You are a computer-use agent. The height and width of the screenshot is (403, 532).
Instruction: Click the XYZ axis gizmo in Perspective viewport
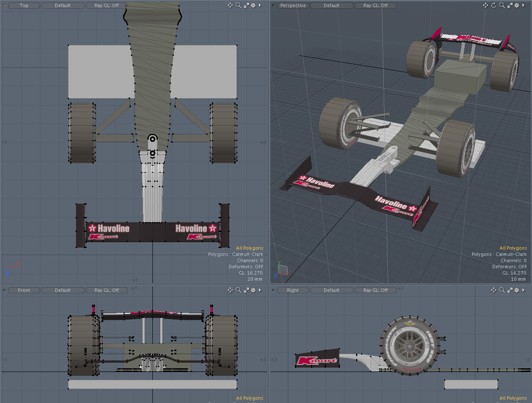tap(282, 270)
